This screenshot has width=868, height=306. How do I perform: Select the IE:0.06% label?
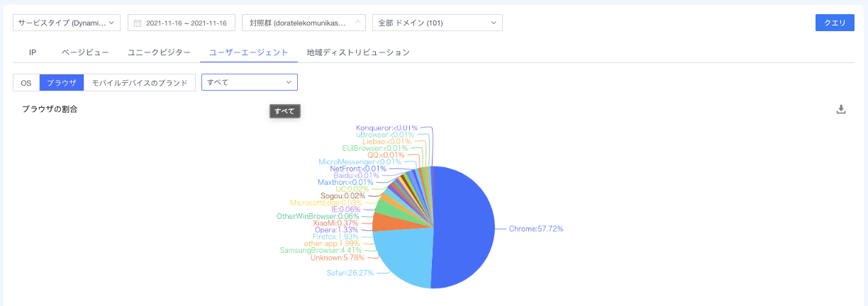346,210
